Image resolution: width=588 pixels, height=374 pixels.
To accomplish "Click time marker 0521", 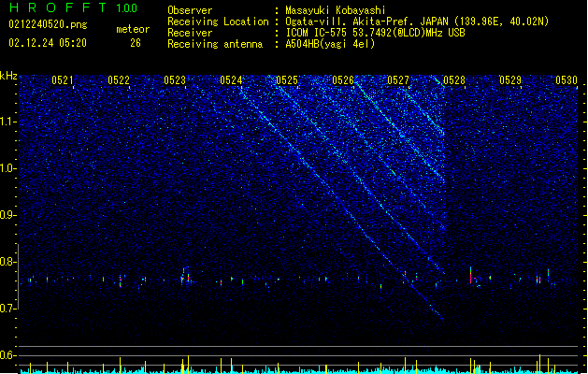I will pyautogui.click(x=63, y=79).
